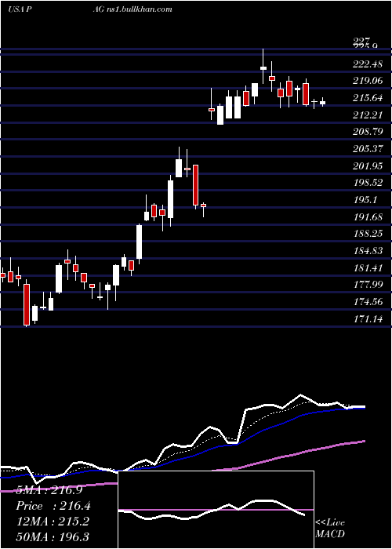Screen dimensions: 392x549
Task: Click the MACD inset chart panel
Action: click(216, 510)
